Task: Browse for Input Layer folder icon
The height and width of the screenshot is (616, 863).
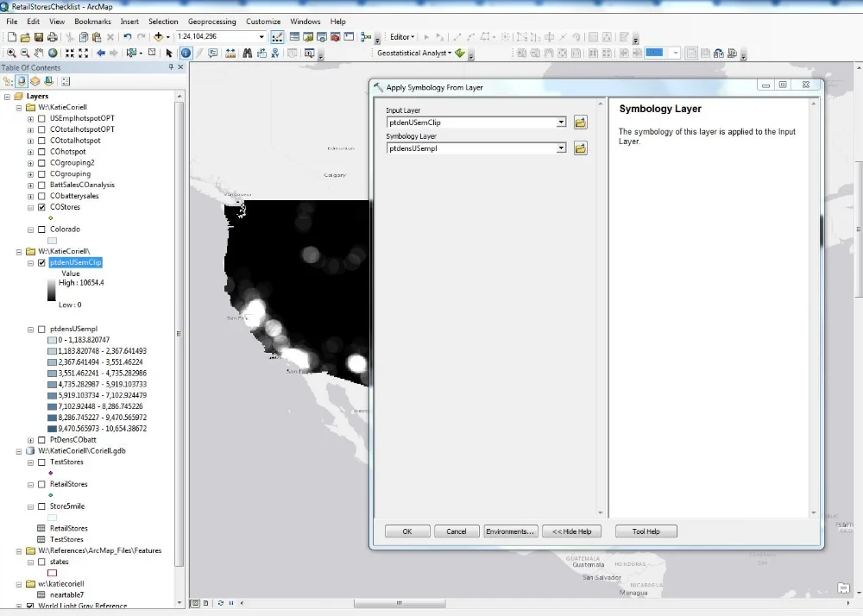Action: (x=580, y=123)
